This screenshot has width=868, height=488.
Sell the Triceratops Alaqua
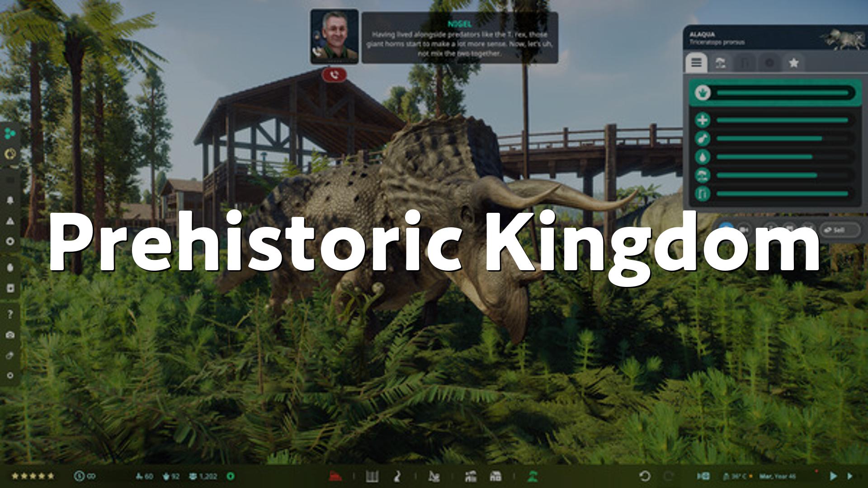840,230
